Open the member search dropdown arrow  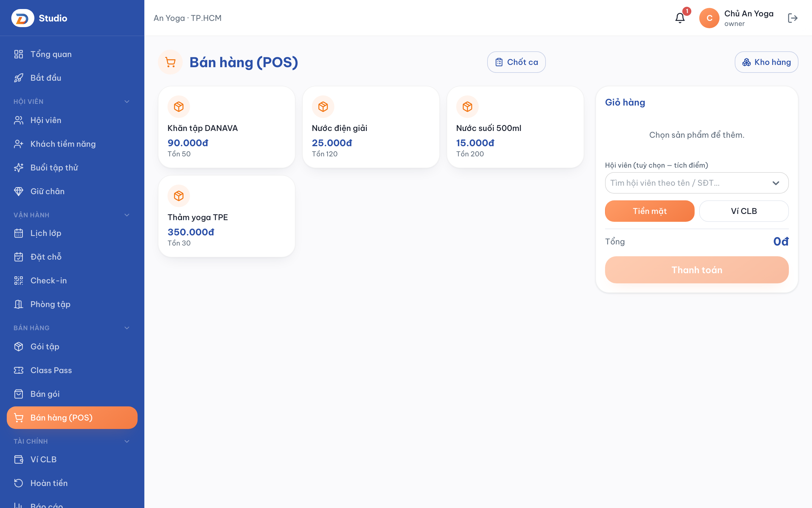pos(775,183)
